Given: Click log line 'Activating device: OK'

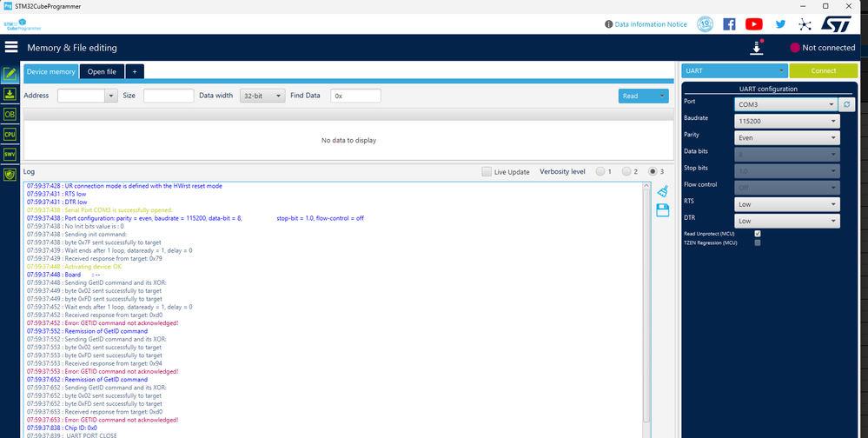Looking at the screenshot, I should pos(74,266).
